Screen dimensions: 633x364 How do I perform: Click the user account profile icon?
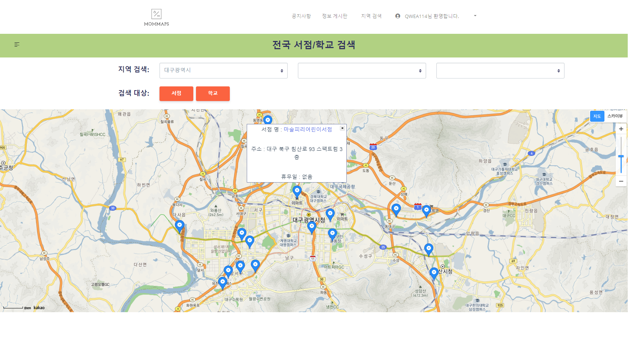click(397, 16)
